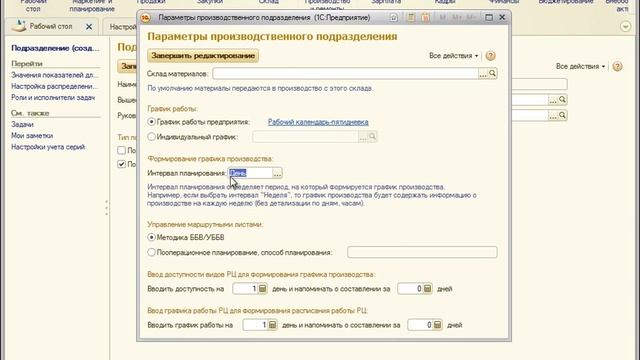640x360 pixels.
Task: Click Подразделение (созд... header in sidebar
Action: 56,48
